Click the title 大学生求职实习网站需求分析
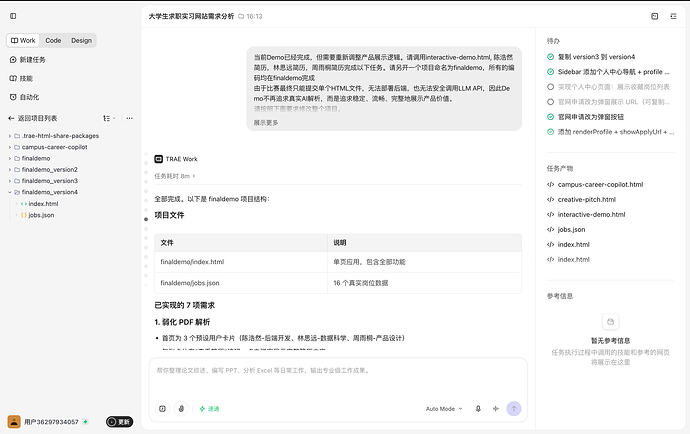This screenshot has height=434, width=690. click(191, 16)
